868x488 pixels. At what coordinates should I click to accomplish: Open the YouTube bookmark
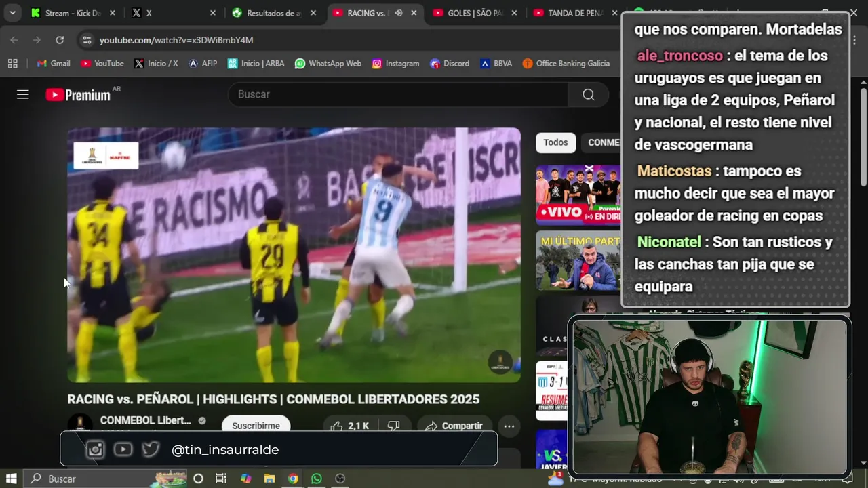pyautogui.click(x=102, y=63)
